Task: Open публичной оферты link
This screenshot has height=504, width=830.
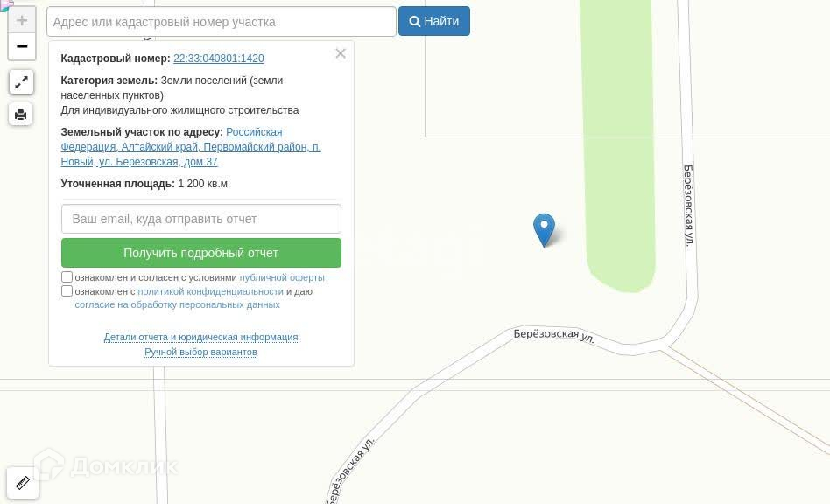Action: tap(282, 277)
